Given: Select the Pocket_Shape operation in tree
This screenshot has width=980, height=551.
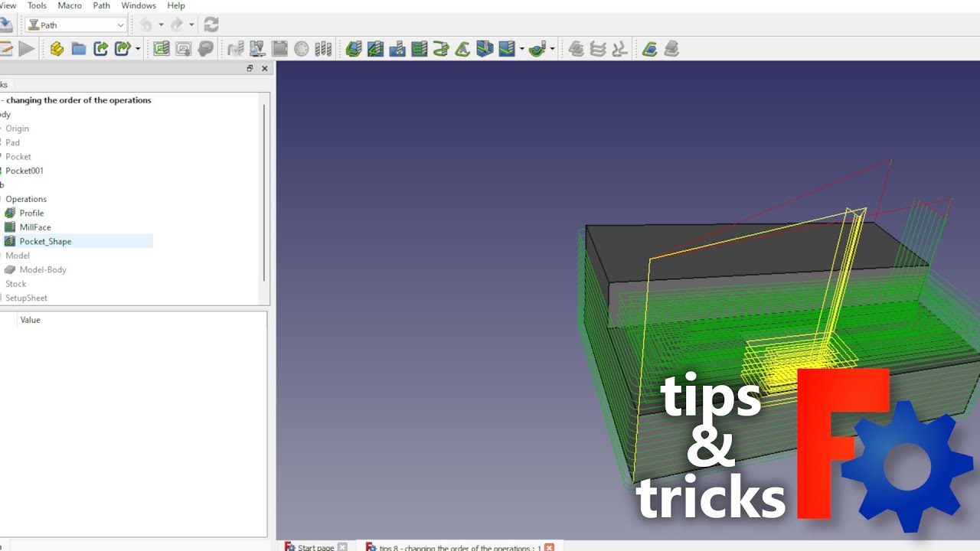Looking at the screenshot, I should click(x=45, y=242).
